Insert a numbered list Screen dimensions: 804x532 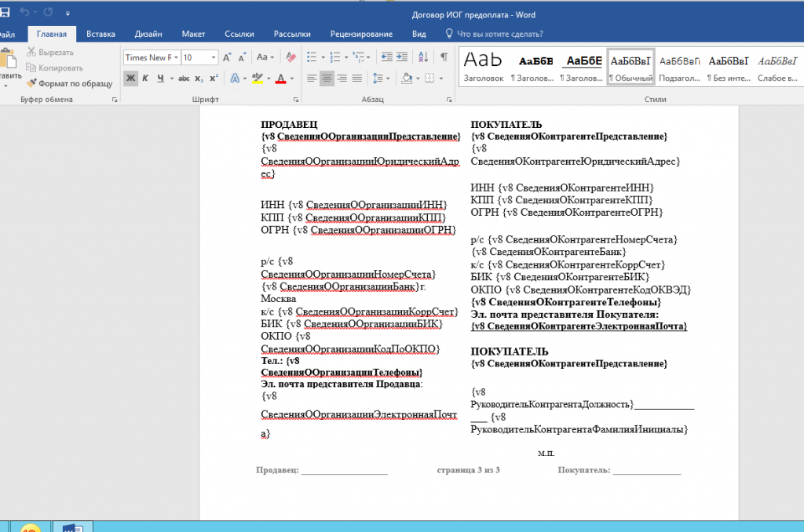click(334, 57)
